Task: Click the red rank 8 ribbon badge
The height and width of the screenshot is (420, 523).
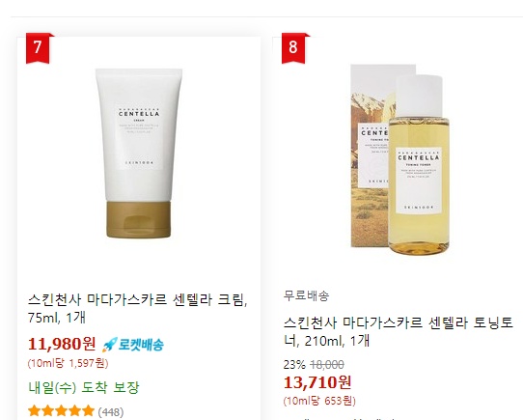Action: click(293, 48)
